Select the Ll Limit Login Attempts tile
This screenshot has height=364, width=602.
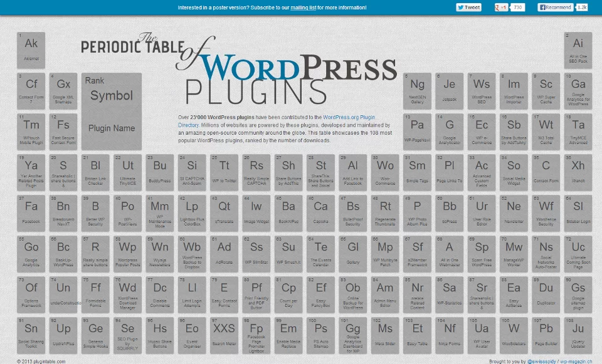click(x=192, y=294)
